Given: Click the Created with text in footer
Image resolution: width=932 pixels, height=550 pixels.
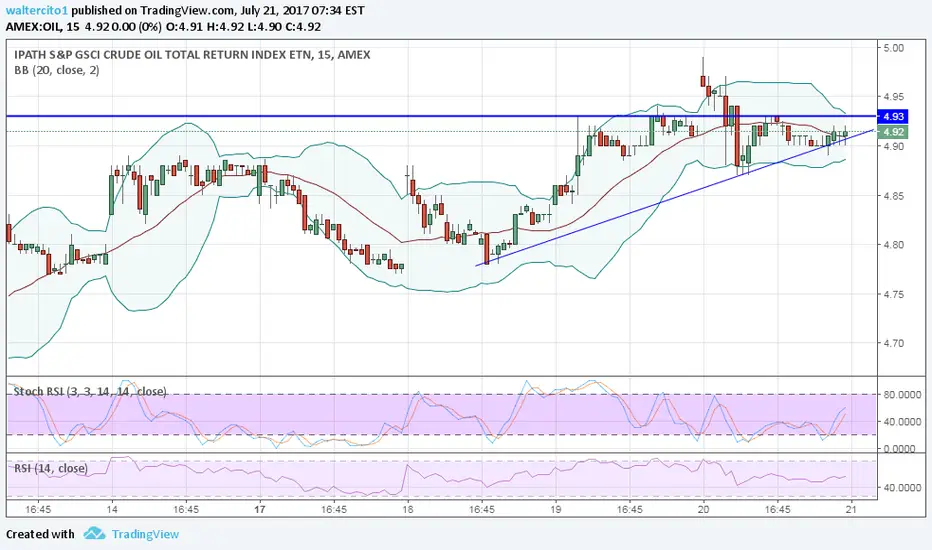Looking at the screenshot, I should [x=40, y=534].
